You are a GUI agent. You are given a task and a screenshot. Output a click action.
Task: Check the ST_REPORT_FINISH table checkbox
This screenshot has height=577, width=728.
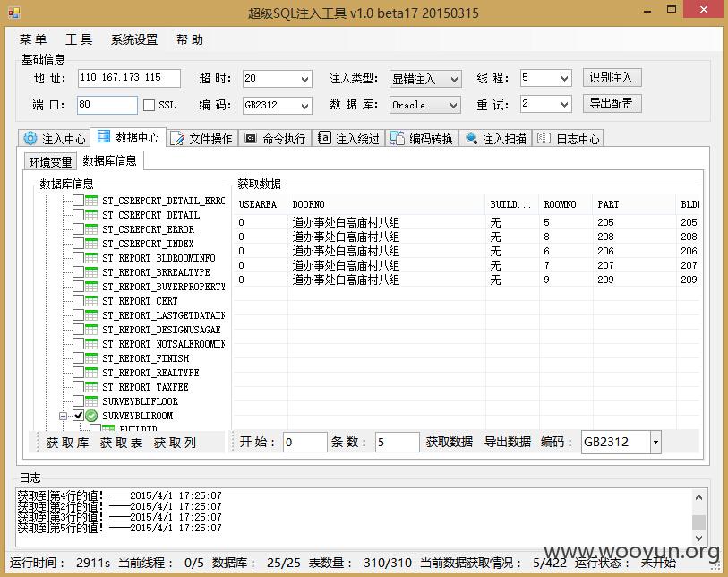pos(79,358)
